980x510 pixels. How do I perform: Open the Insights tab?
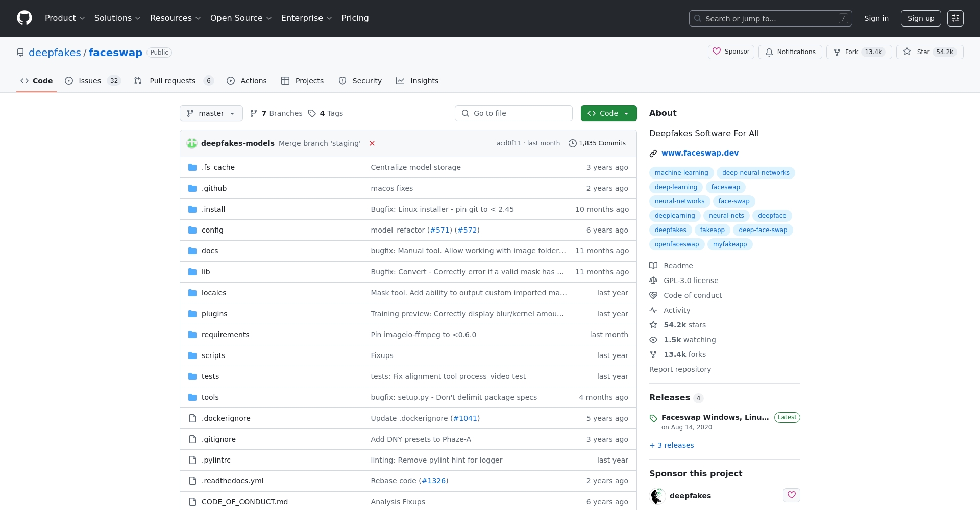tap(417, 81)
